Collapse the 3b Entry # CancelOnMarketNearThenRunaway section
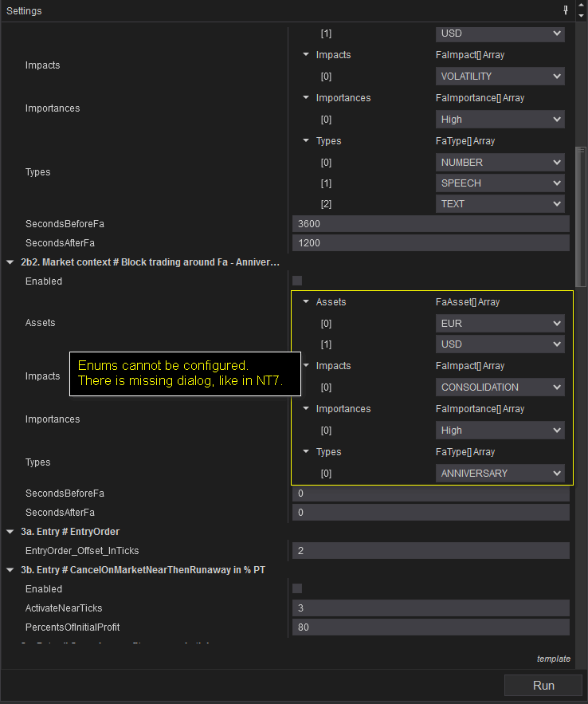The height and width of the screenshot is (704, 588). [10, 570]
